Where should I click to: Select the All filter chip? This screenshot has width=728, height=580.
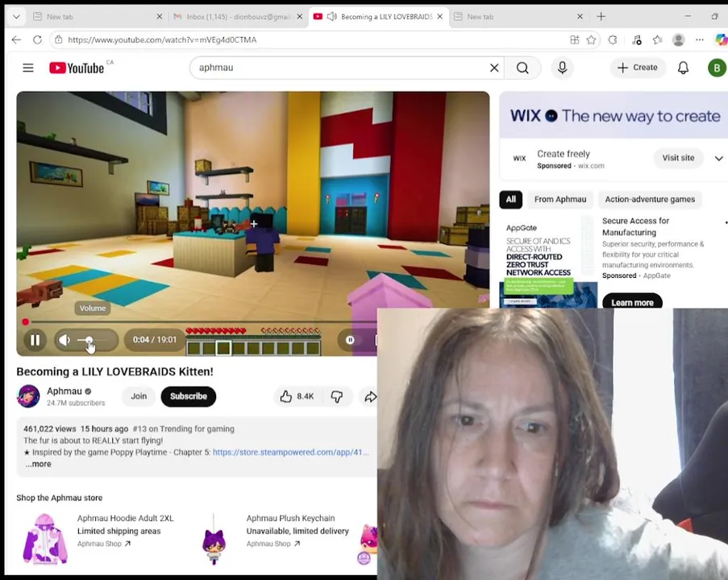[x=510, y=200]
